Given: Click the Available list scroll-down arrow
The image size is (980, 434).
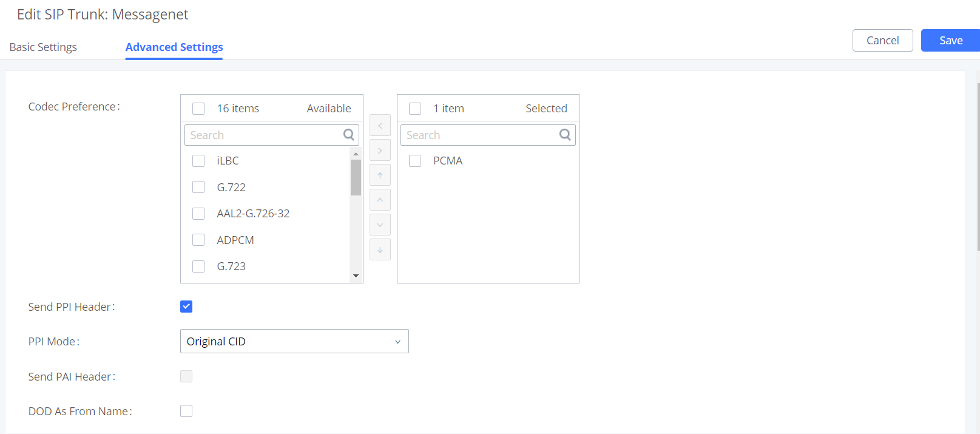Looking at the screenshot, I should click(x=356, y=276).
